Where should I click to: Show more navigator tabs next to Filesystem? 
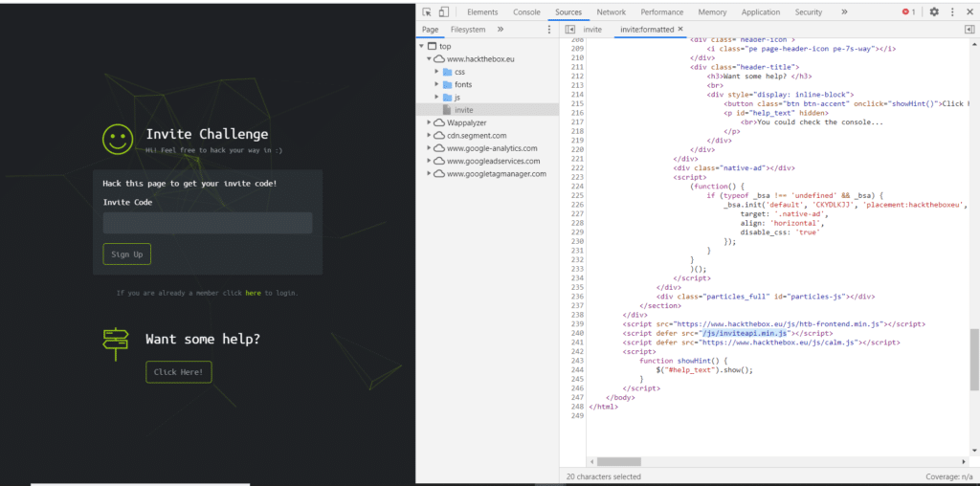click(x=500, y=30)
